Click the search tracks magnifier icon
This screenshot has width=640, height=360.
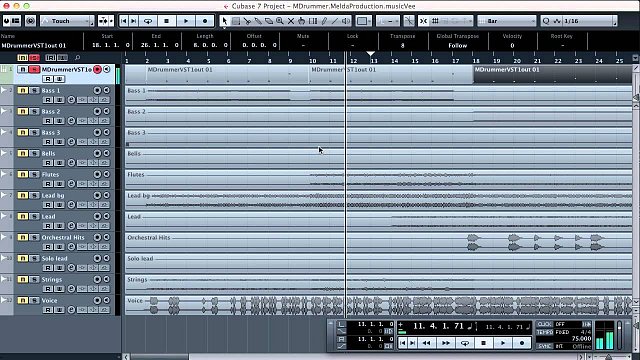pos(78,58)
